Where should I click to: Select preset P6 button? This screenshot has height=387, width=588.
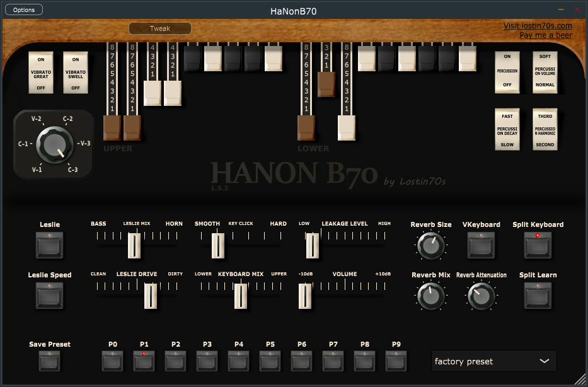click(301, 362)
